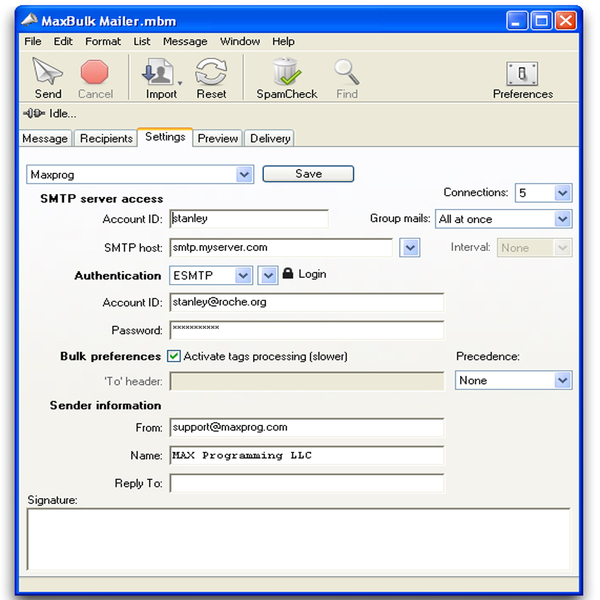Open the Help menu
The image size is (600, 600).
click(x=283, y=41)
